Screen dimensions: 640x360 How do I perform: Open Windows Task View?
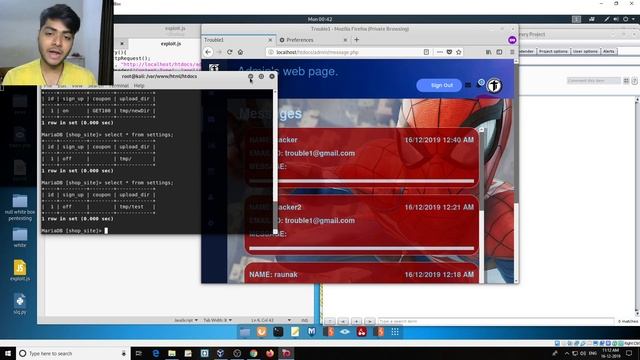[138, 353]
